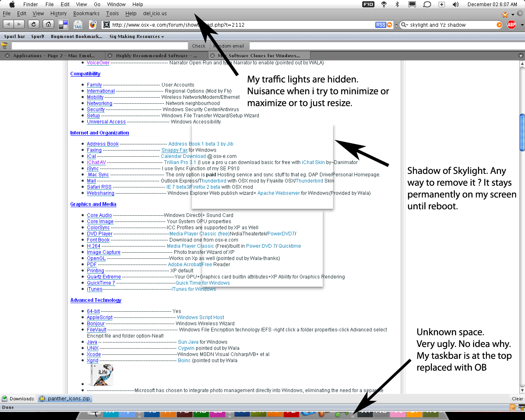Open the Home page button
Image resolution: width=525 pixels, height=420 pixels.
48,25
